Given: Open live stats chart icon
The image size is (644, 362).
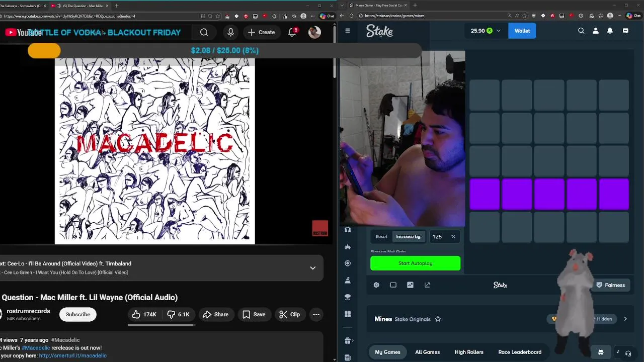Looking at the screenshot, I should click(x=410, y=285).
